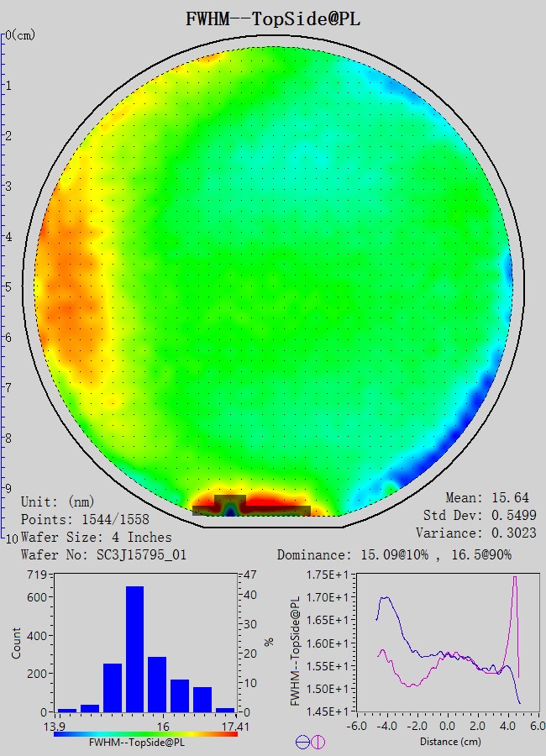Click the tallest histogram bar
This screenshot has width=546, height=756.
coord(134,649)
